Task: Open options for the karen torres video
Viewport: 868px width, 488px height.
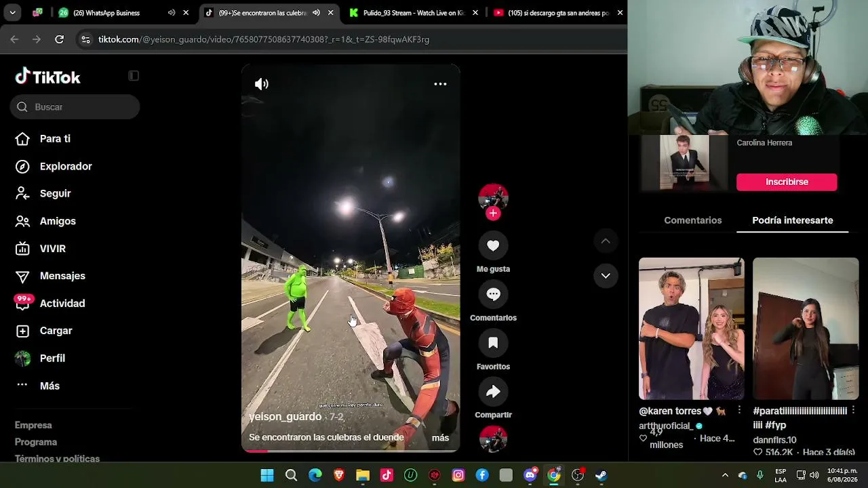Action: point(739,411)
